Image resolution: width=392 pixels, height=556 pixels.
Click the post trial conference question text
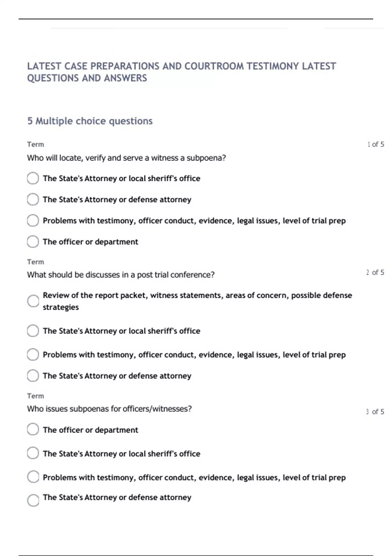[x=121, y=275]
